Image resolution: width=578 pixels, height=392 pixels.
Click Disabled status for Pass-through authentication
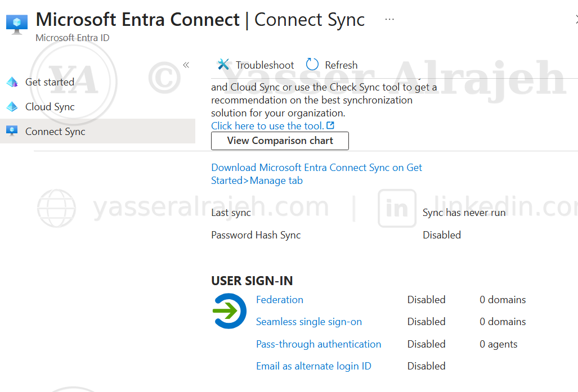click(426, 344)
